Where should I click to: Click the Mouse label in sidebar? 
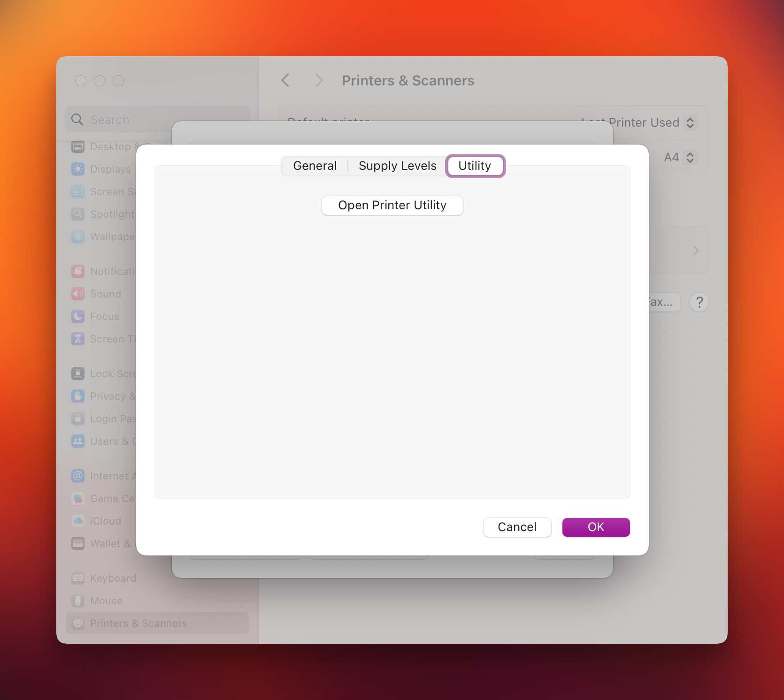[x=107, y=601]
